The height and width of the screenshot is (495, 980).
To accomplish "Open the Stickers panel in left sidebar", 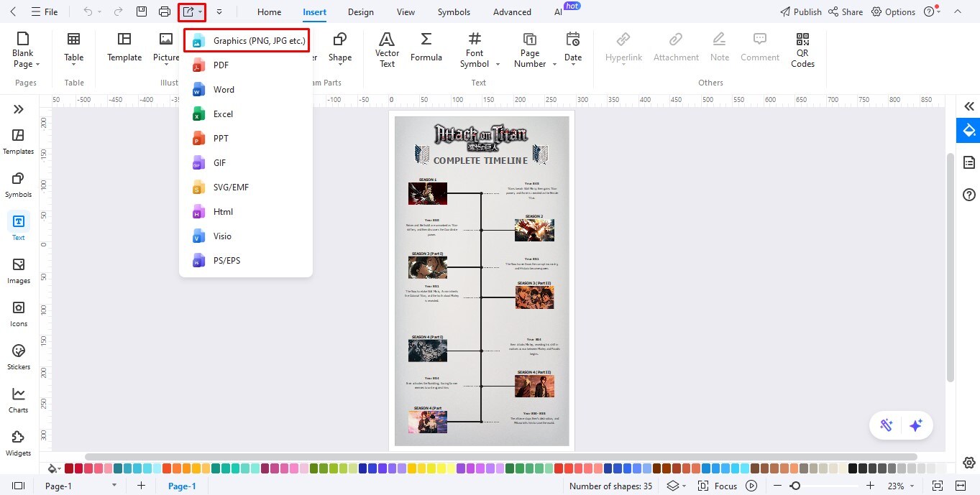I will point(19,357).
